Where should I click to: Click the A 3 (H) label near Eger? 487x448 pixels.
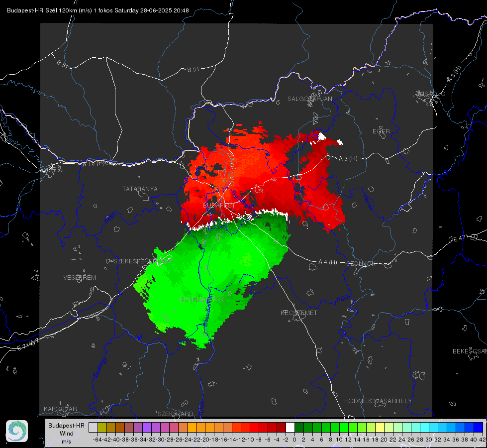[x=348, y=159]
